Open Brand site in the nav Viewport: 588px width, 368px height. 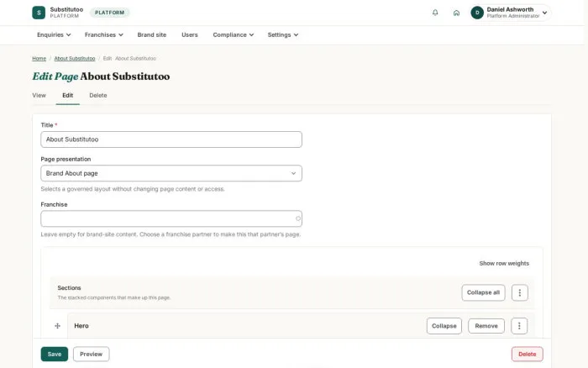click(151, 35)
